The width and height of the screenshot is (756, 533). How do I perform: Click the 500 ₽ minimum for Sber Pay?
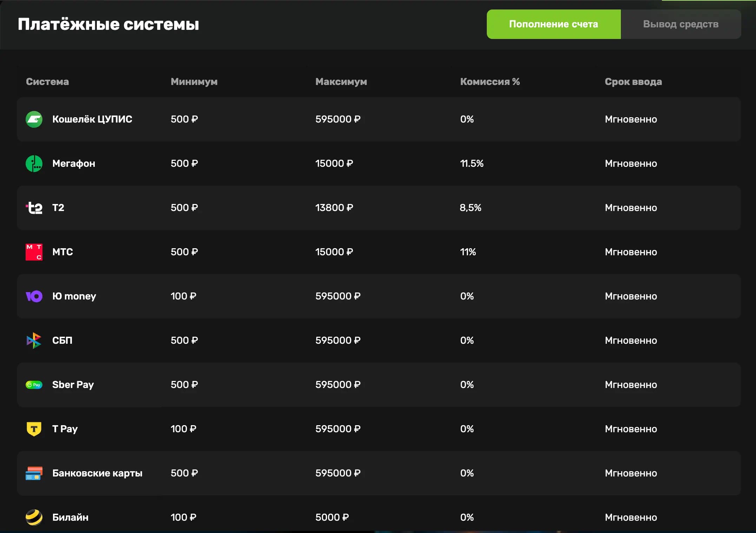(184, 385)
